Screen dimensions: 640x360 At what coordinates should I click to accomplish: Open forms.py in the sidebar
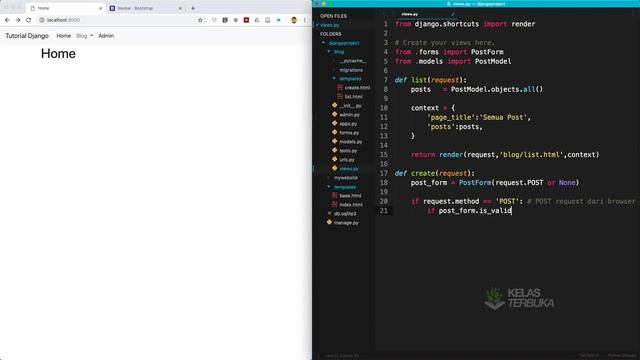coord(349,133)
